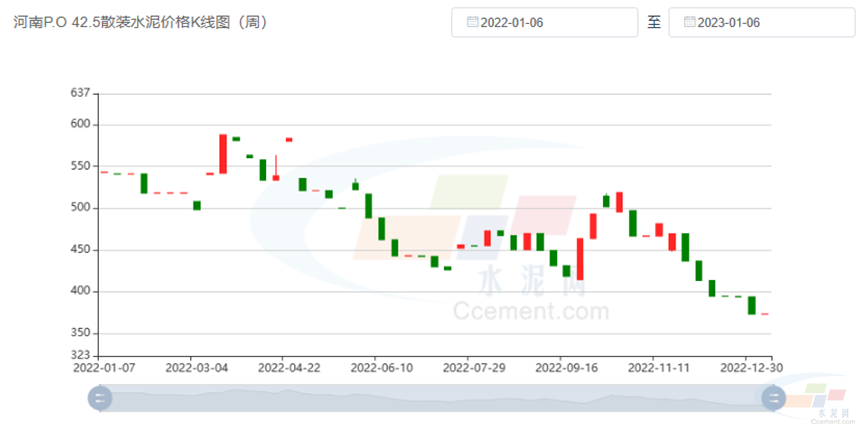Open the end date field 2023-01-06
This screenshot has height=434, width=865.
click(x=761, y=23)
